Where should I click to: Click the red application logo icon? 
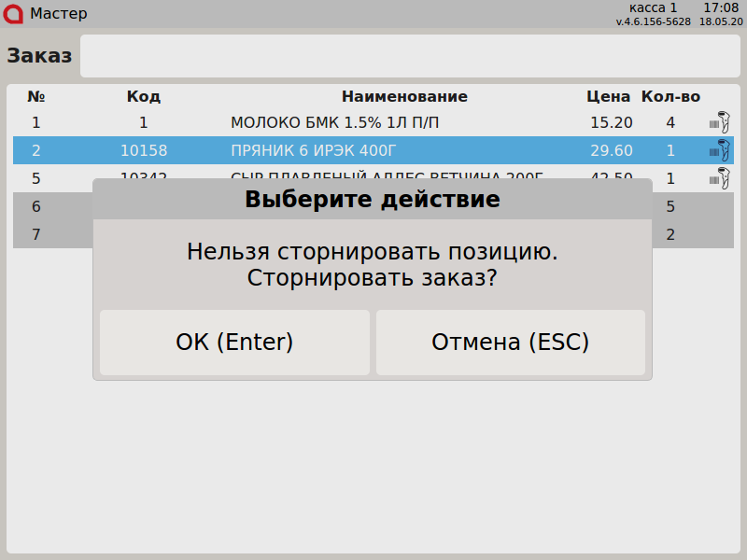point(14,14)
